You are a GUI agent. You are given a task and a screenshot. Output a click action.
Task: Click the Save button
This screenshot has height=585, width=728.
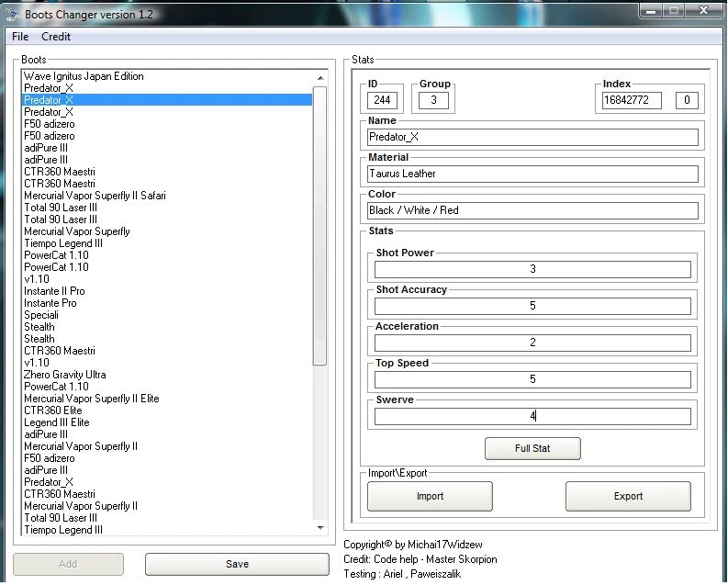[237, 564]
